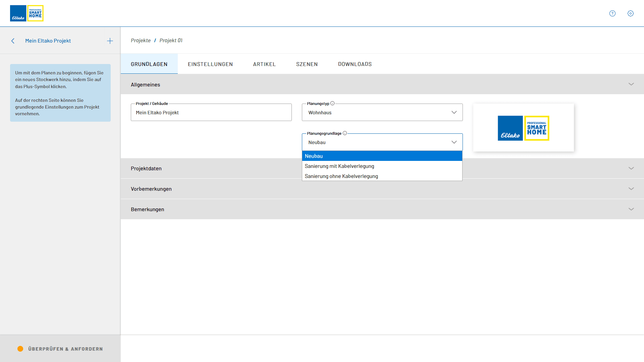
Task: Open the Planungstyp Wohnhaus dropdown
Action: coord(382,113)
